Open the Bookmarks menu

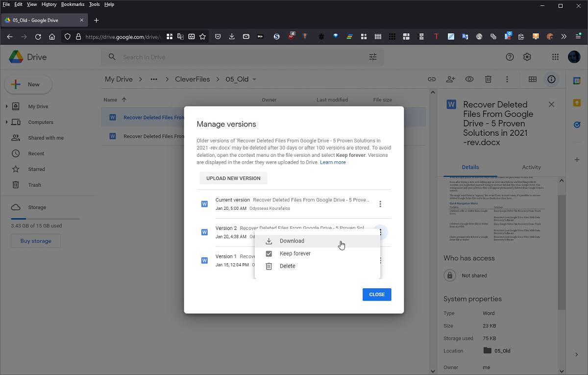coord(73,4)
